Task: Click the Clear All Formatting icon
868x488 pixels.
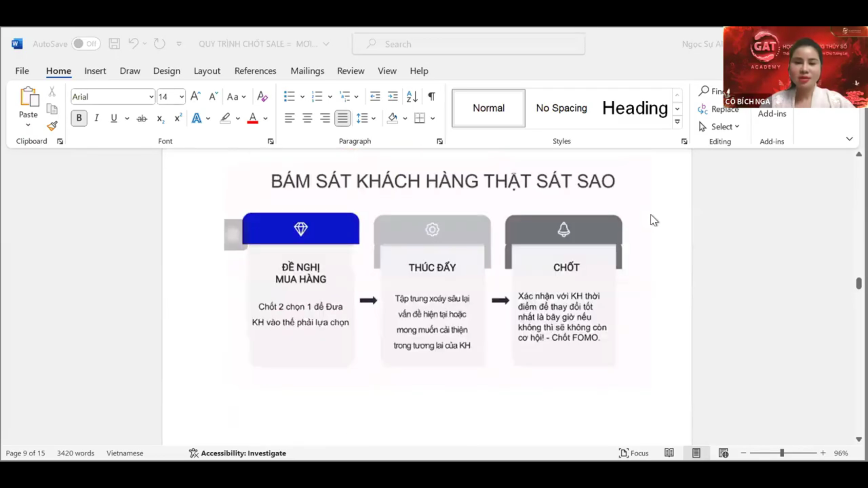Action: pos(262,97)
